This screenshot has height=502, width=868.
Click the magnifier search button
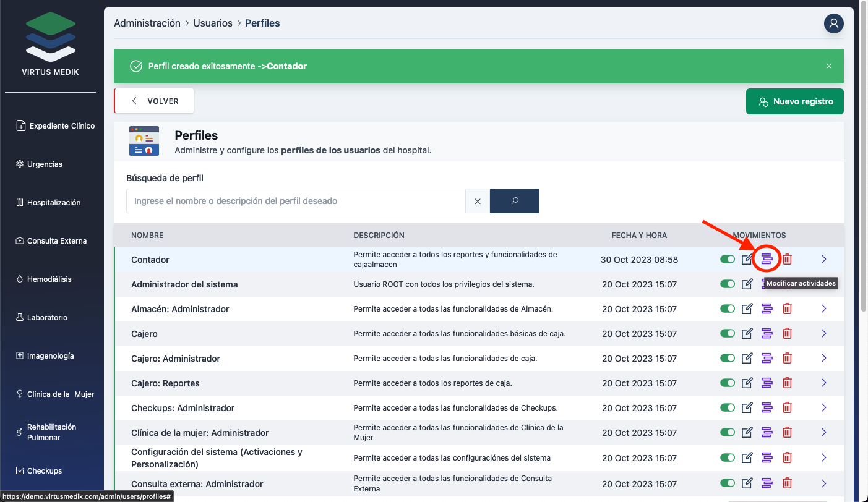pyautogui.click(x=514, y=201)
